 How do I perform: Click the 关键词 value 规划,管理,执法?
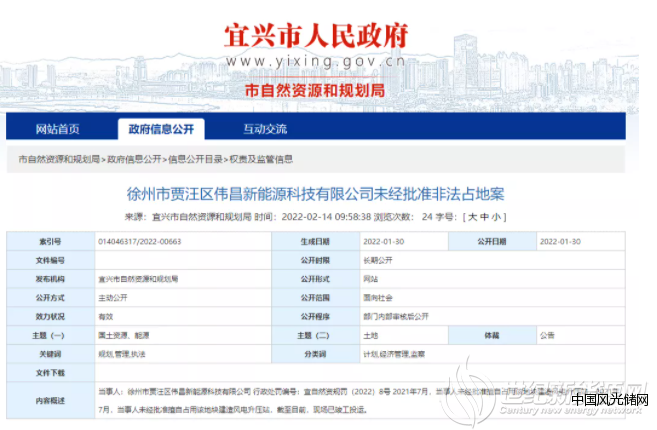[122, 355]
